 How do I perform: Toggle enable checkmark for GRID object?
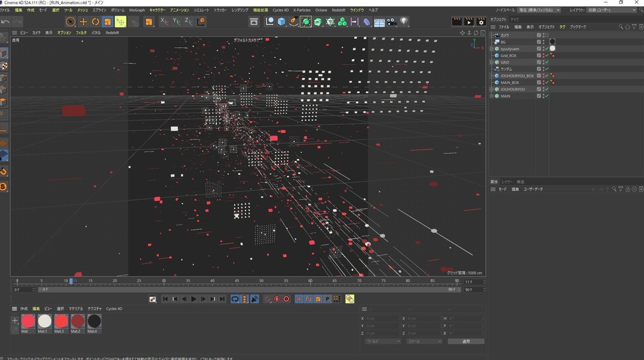pyautogui.click(x=547, y=62)
